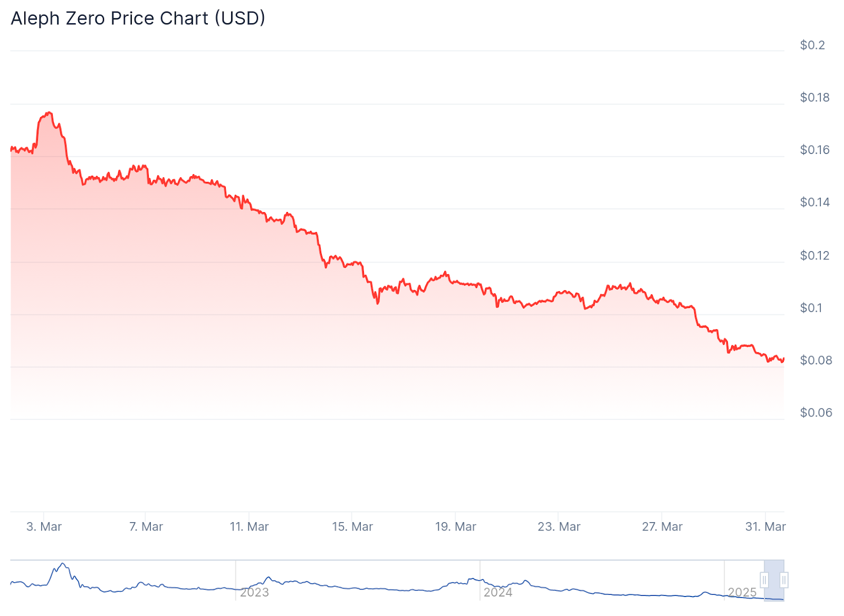
Task: Click the 2024 label in the navigator
Action: coord(498,592)
